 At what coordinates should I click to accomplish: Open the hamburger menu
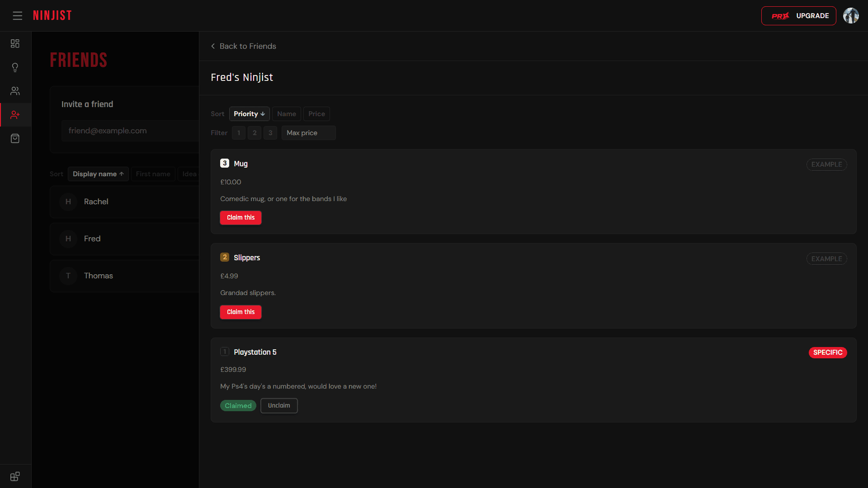click(17, 16)
